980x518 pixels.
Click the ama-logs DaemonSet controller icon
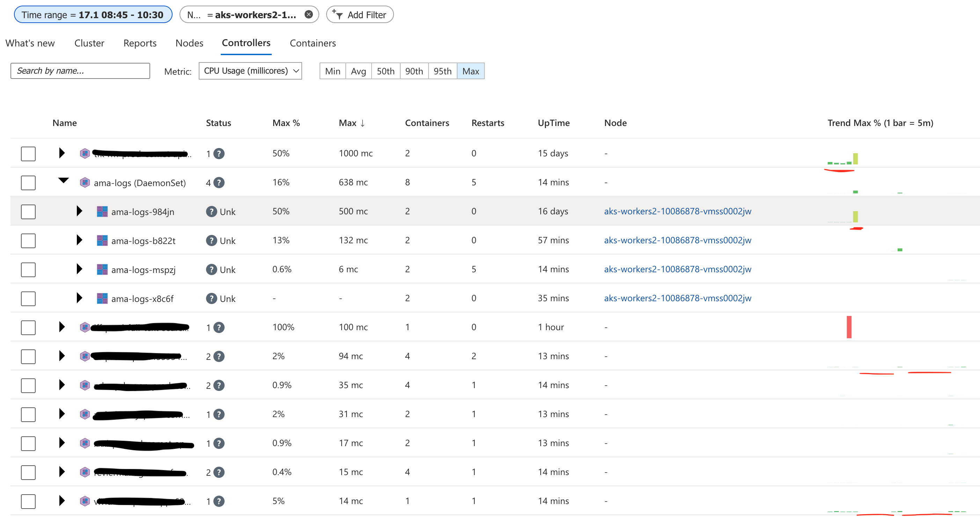click(85, 183)
